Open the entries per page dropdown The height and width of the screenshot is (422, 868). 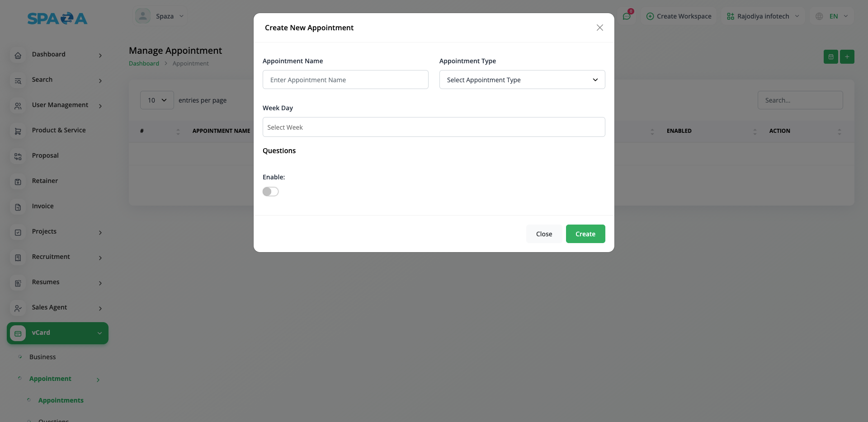[x=157, y=100]
